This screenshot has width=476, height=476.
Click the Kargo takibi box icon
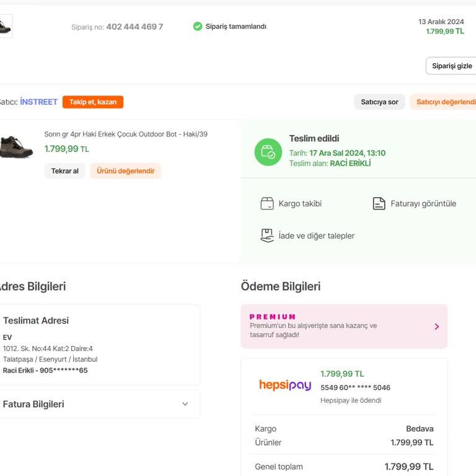tap(267, 203)
